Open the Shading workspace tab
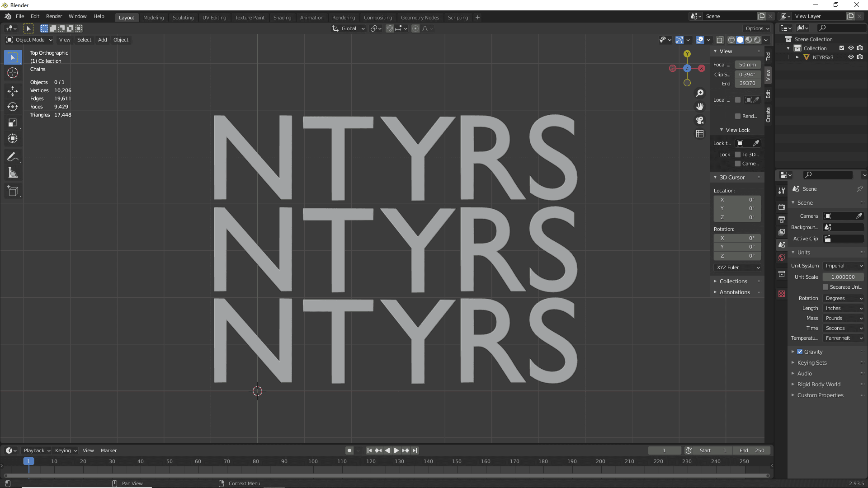 [281, 17]
